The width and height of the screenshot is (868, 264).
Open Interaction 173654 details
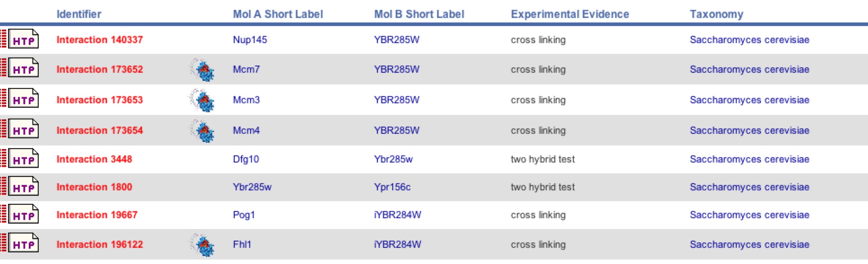click(100, 130)
